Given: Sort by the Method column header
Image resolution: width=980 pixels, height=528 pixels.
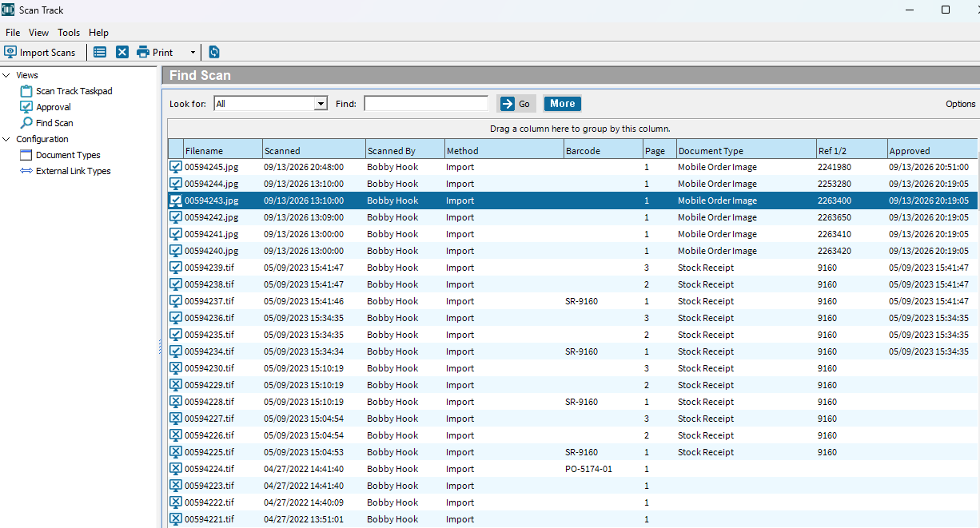Looking at the screenshot, I should (504, 150).
